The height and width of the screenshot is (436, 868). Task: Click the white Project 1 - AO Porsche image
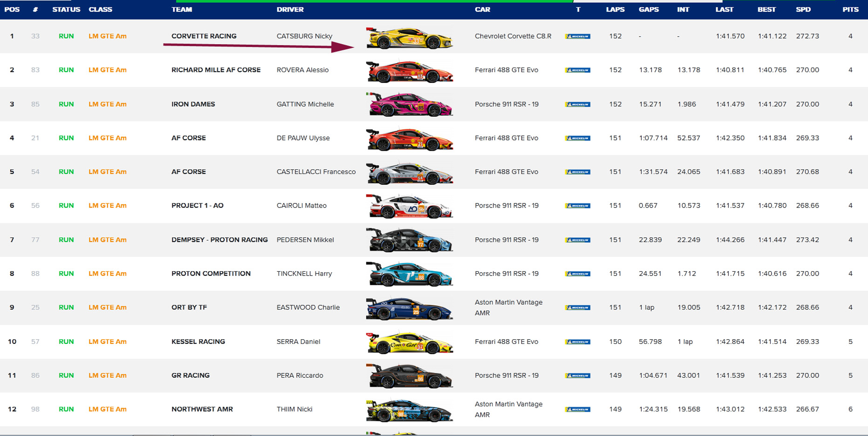pos(409,207)
